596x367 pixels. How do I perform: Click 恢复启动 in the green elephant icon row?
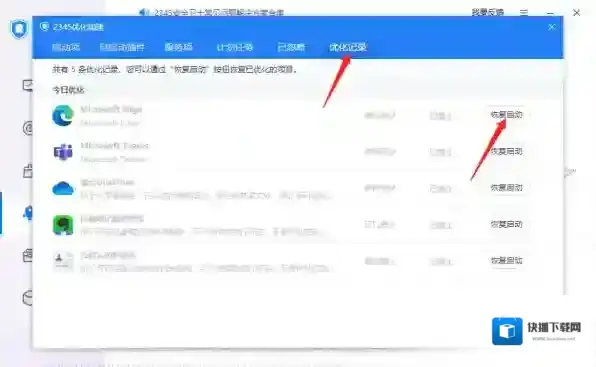506,224
